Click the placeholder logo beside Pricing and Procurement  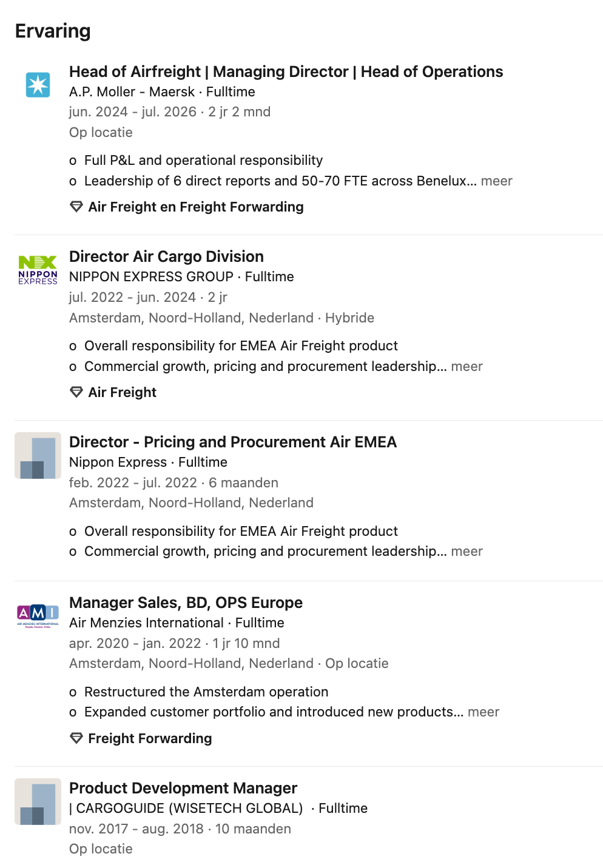pyautogui.click(x=38, y=455)
